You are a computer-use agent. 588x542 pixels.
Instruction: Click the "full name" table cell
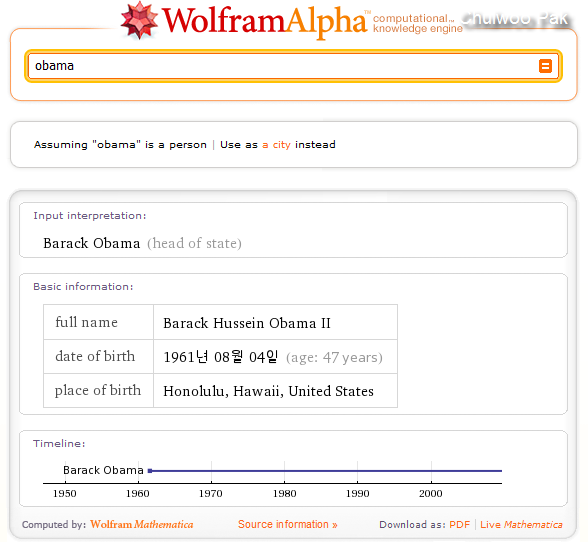click(x=98, y=322)
